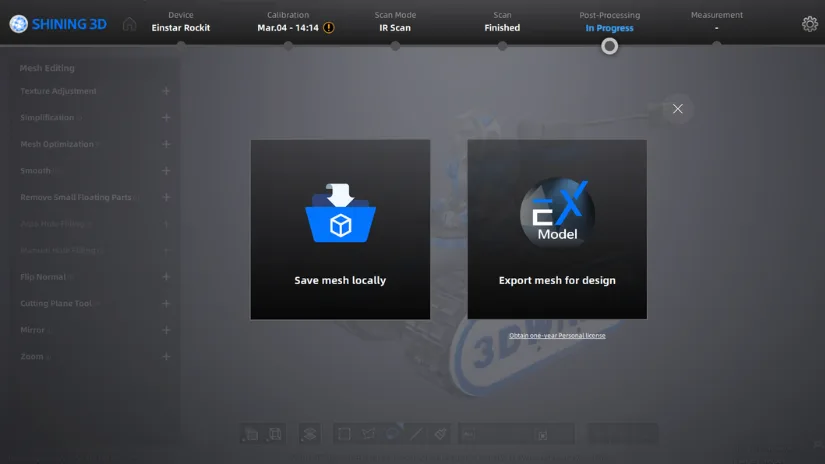Expand Cutting Plane Tool with its plus
This screenshot has height=464, width=825.
[166, 304]
